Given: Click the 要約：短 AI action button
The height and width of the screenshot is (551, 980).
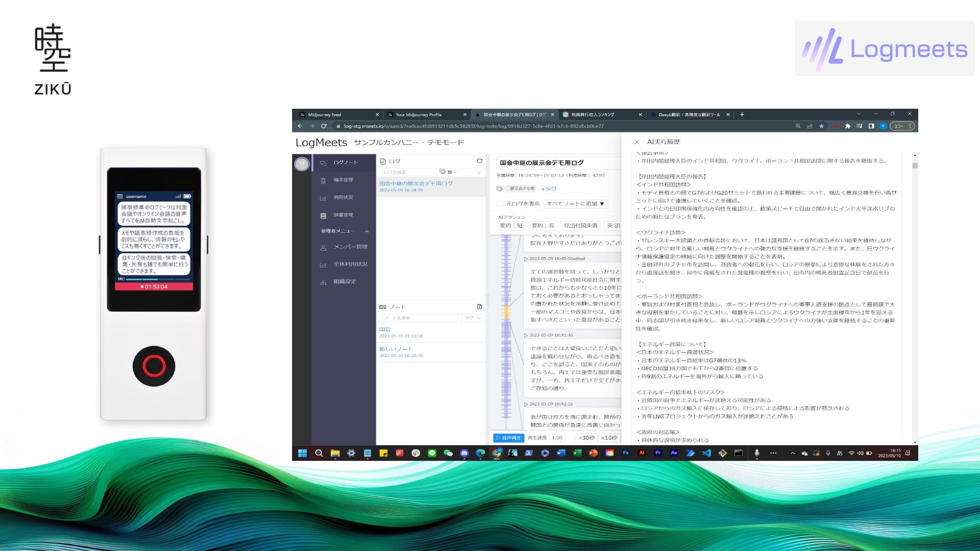Looking at the screenshot, I should 511,226.
